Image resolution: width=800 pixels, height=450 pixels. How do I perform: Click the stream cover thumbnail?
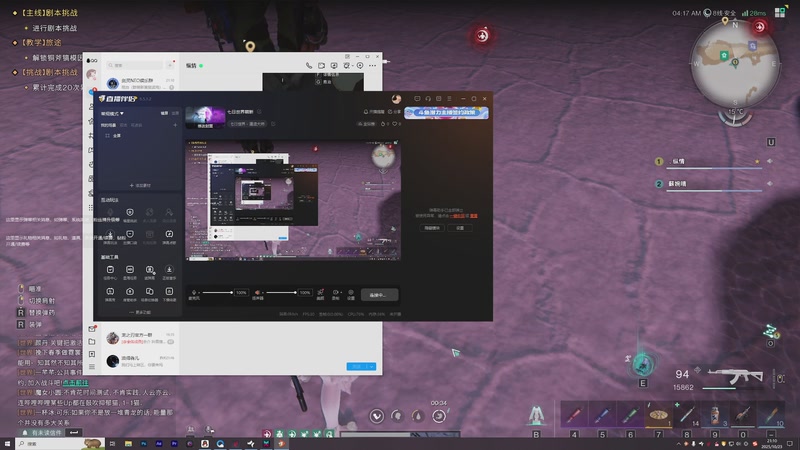pos(205,117)
